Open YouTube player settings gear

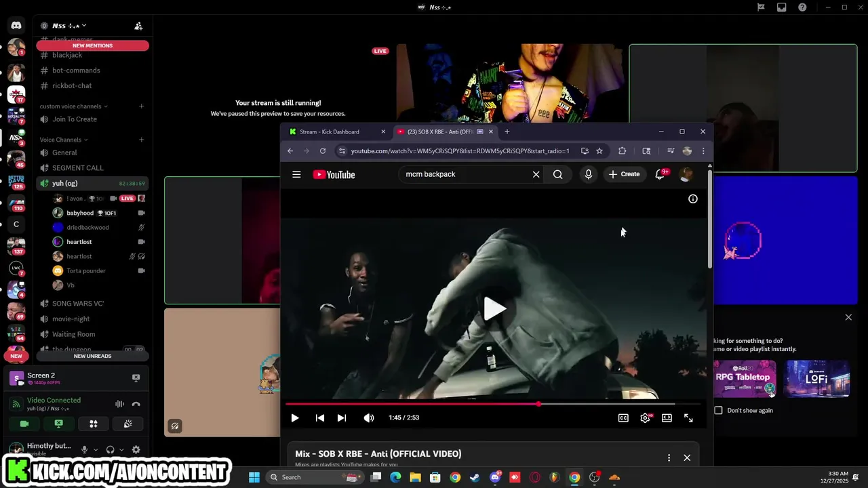click(645, 418)
